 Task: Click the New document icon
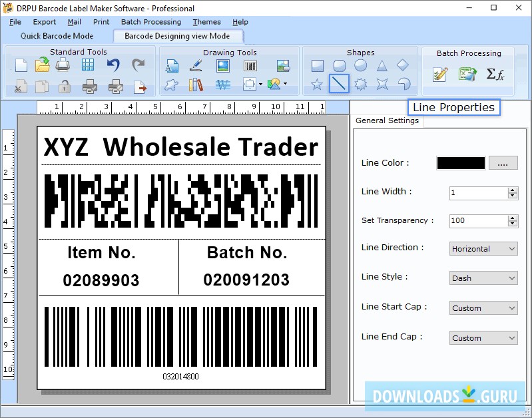[21, 65]
